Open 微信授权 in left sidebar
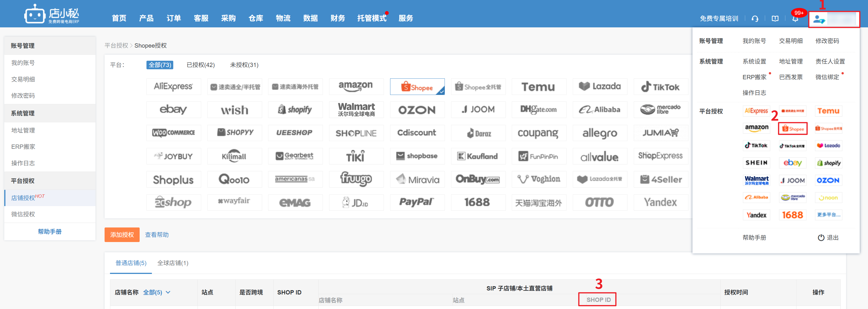Screen dimensions: 868x309 click(23, 214)
